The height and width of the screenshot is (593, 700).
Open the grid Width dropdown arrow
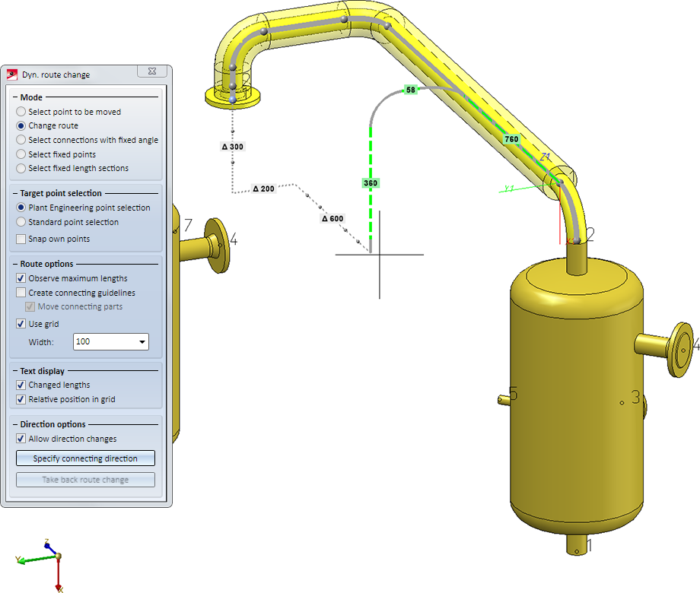click(x=142, y=342)
